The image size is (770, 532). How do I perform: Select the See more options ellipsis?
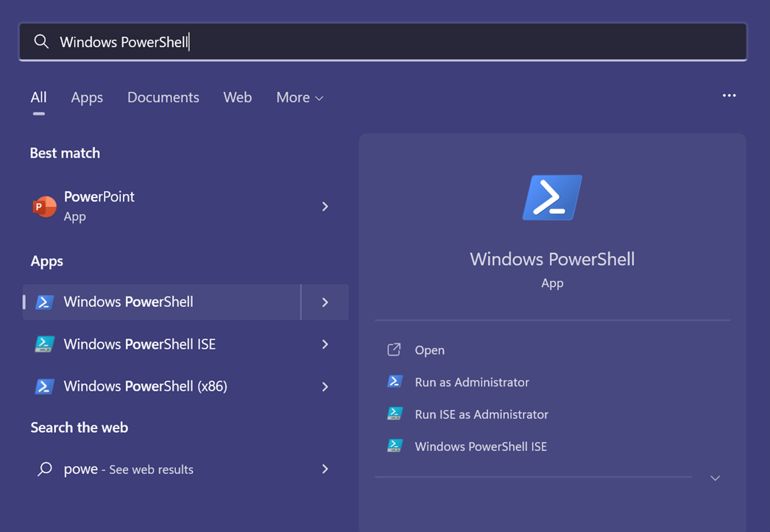pos(730,96)
